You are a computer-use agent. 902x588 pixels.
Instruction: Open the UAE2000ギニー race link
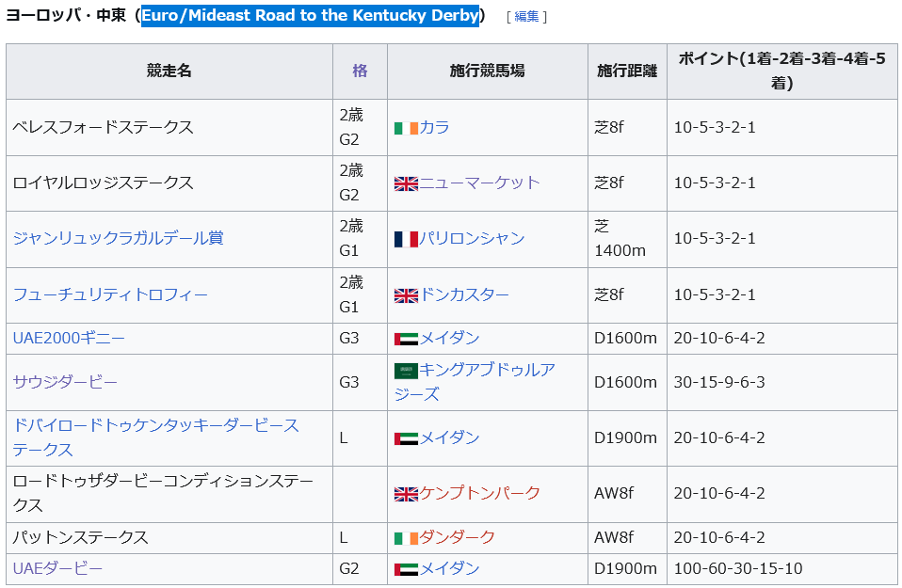[69, 338]
